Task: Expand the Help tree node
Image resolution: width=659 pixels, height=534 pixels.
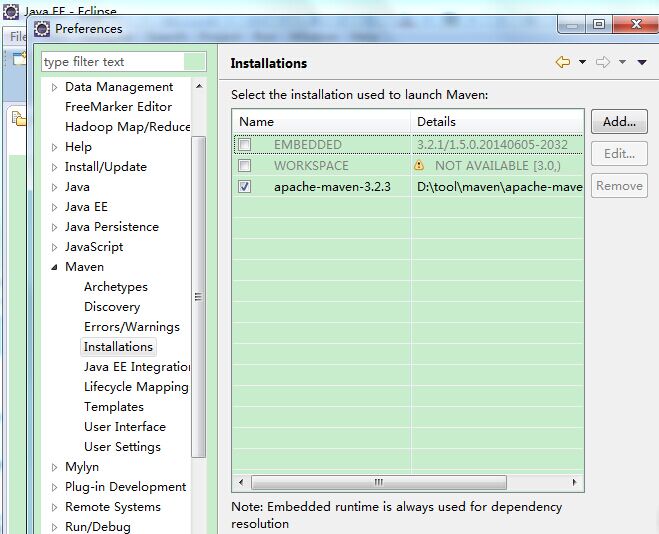Action: point(54,147)
